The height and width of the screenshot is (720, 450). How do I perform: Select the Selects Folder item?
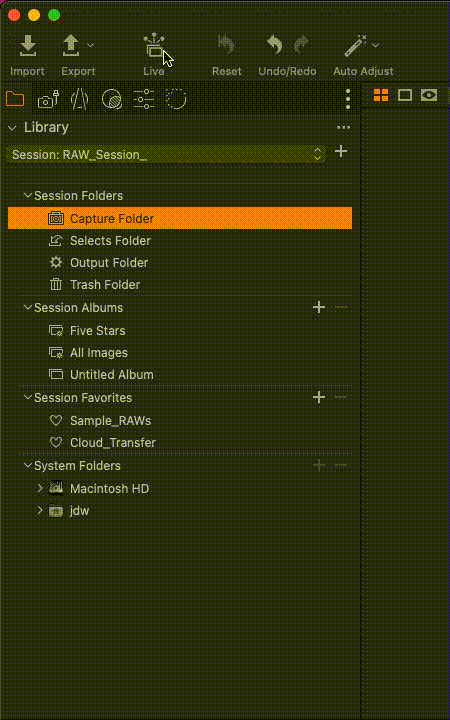coord(180,241)
